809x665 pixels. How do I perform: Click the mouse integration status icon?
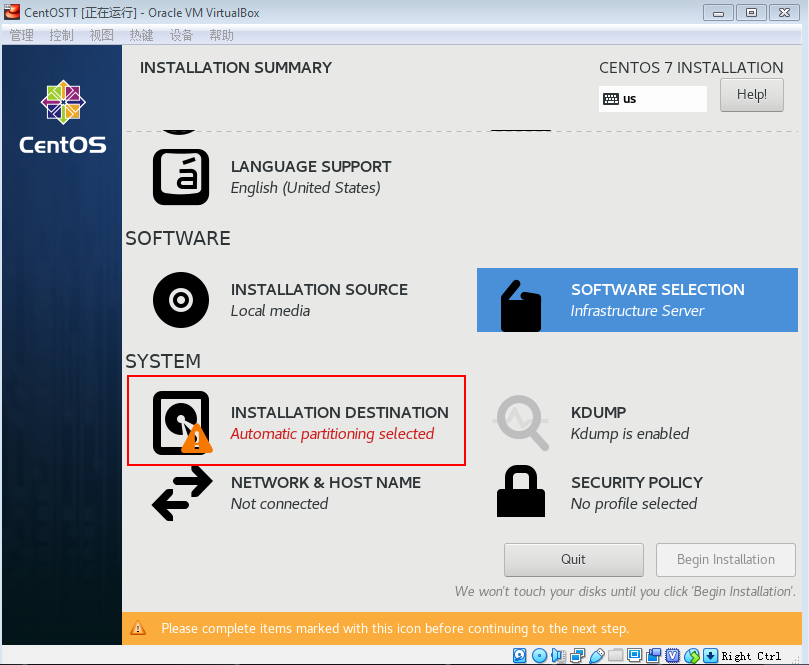[x=692, y=656]
